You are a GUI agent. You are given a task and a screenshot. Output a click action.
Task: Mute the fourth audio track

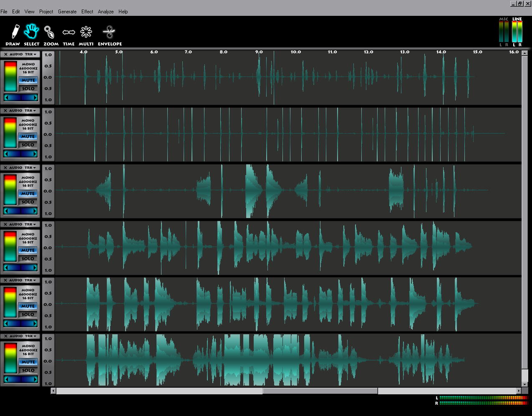click(28, 250)
